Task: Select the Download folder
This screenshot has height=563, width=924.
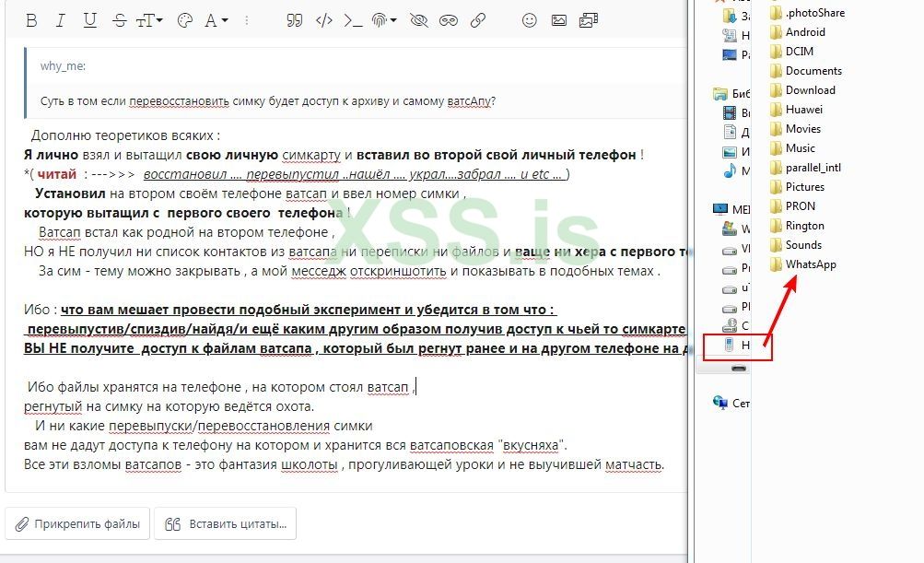Action: [x=802, y=90]
